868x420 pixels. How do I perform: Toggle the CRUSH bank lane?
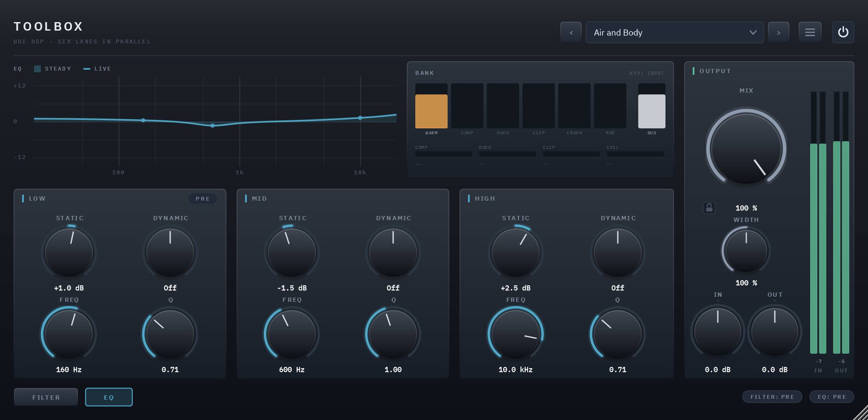point(574,106)
